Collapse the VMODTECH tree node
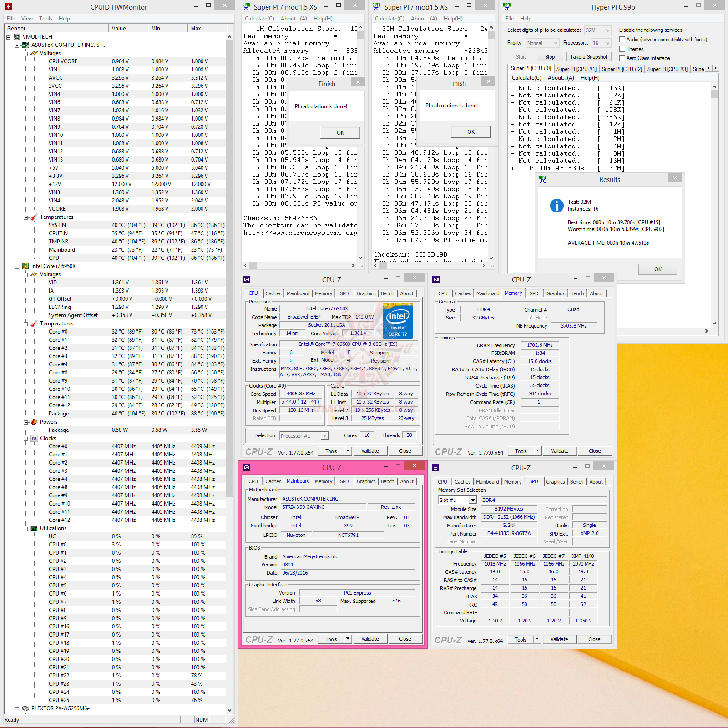728x728 pixels. pos(9,37)
